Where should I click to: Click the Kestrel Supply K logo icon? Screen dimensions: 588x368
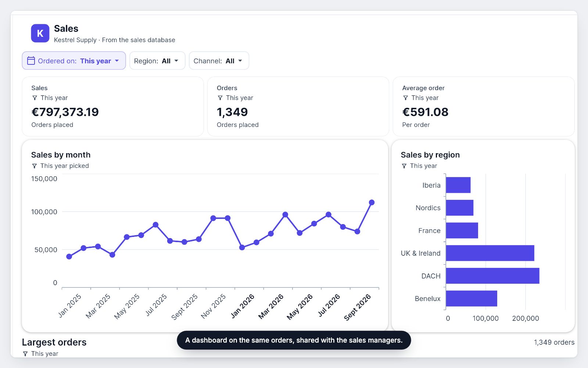40,33
